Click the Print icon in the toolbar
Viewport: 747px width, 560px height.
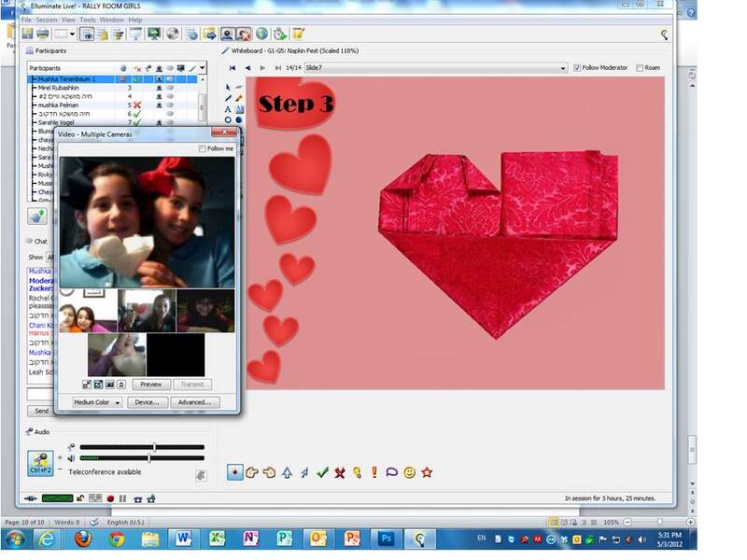click(42, 35)
